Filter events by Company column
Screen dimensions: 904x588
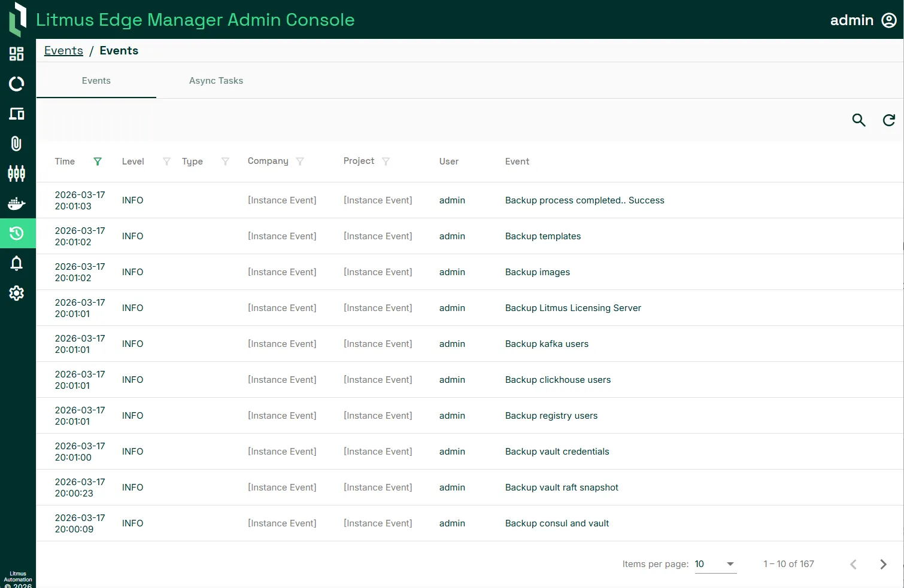(300, 162)
